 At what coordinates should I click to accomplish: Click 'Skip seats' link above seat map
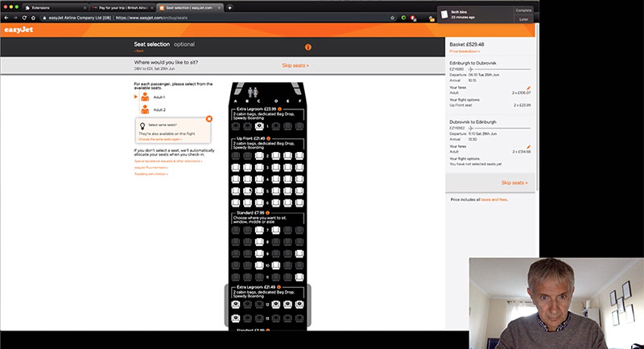pos(295,66)
